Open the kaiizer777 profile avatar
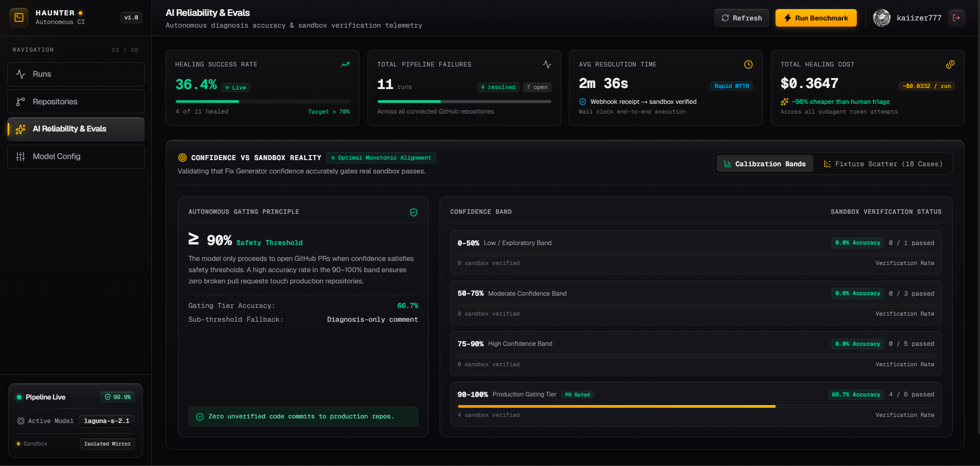 click(x=881, y=18)
